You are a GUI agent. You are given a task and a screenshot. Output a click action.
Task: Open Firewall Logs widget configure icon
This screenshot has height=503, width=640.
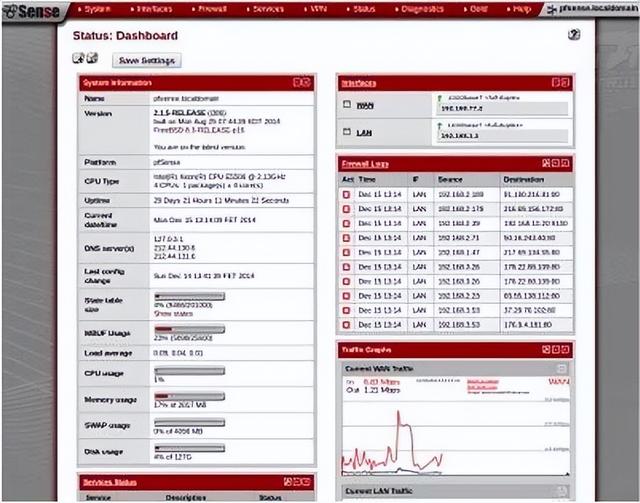(x=546, y=162)
